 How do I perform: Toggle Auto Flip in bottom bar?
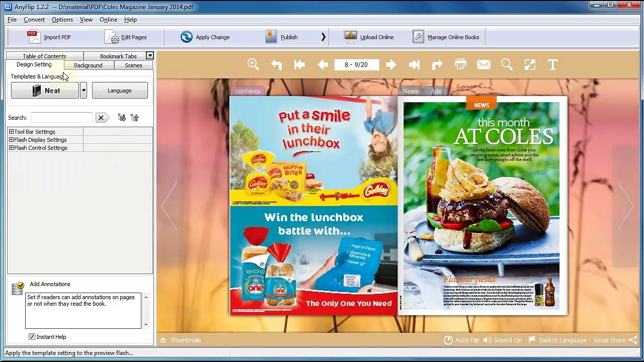pos(461,340)
